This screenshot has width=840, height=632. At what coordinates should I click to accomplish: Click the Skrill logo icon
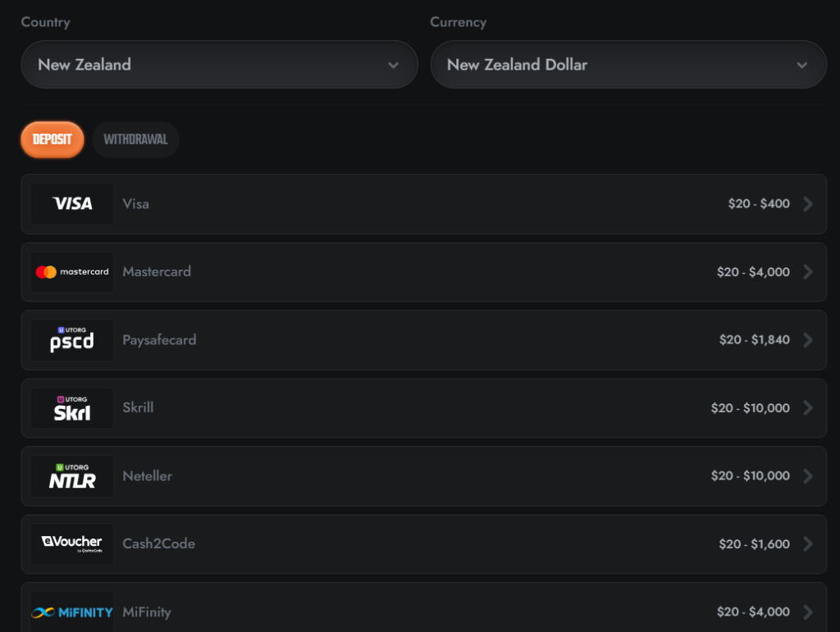pyautogui.click(x=72, y=407)
